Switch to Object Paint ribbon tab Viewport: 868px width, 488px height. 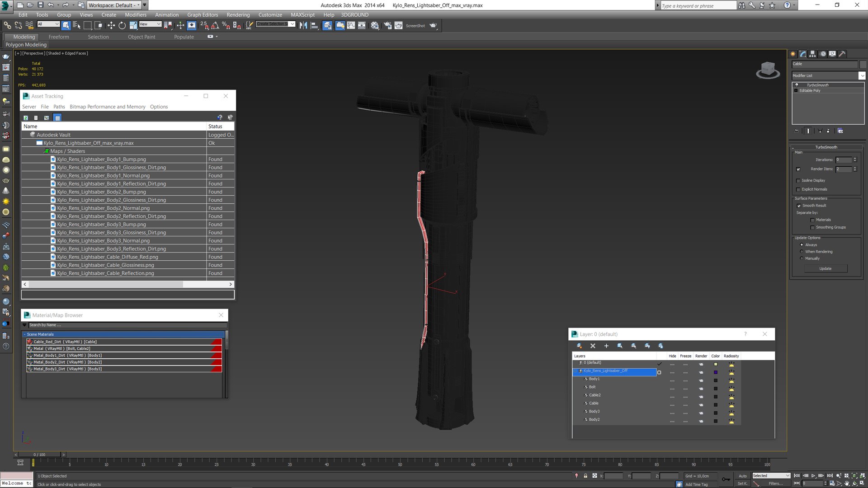(142, 37)
